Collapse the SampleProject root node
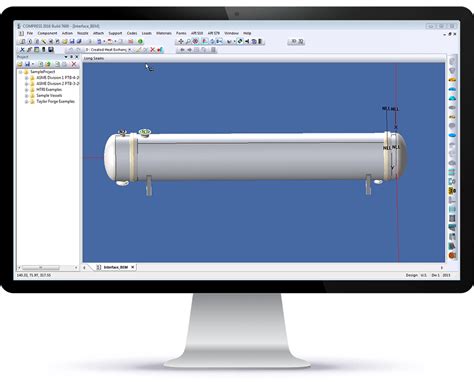474x382 pixels. pos(20,72)
